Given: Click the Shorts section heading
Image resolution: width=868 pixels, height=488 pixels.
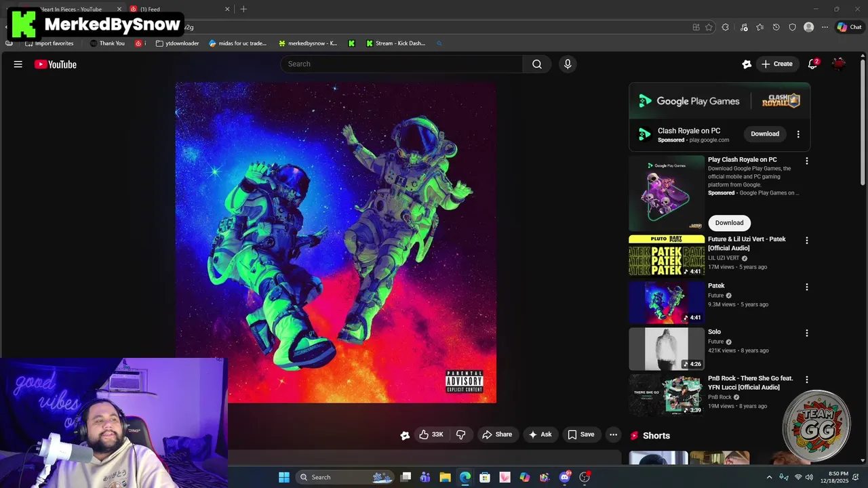Looking at the screenshot, I should pos(656,436).
